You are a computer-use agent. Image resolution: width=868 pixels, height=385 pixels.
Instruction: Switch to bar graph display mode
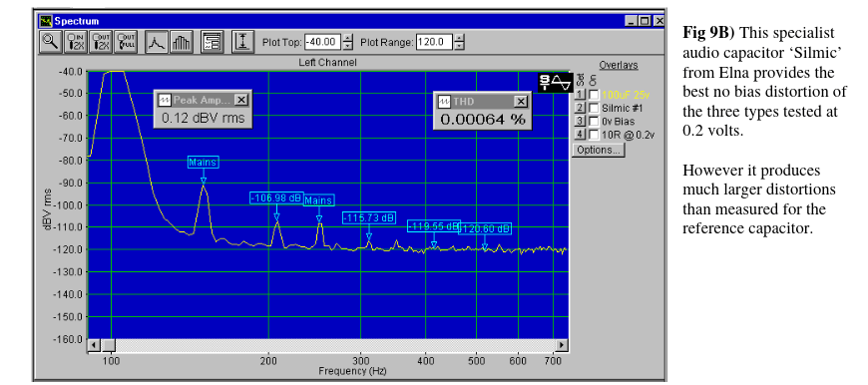pos(181,42)
